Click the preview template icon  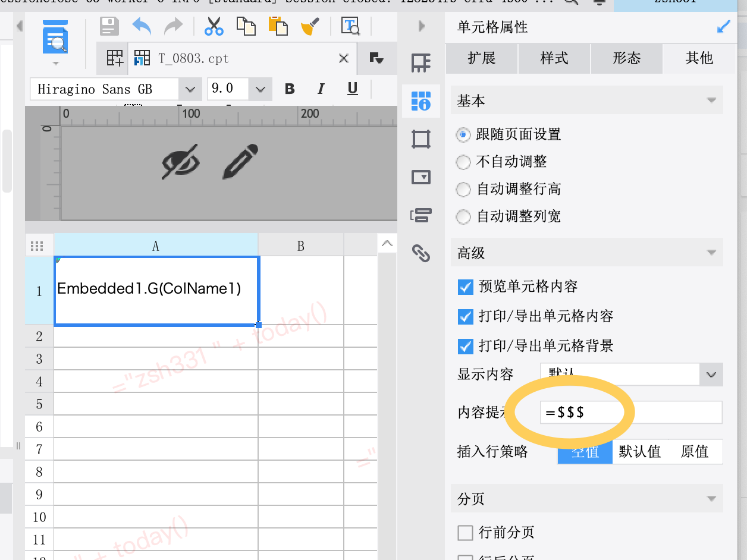point(55,37)
